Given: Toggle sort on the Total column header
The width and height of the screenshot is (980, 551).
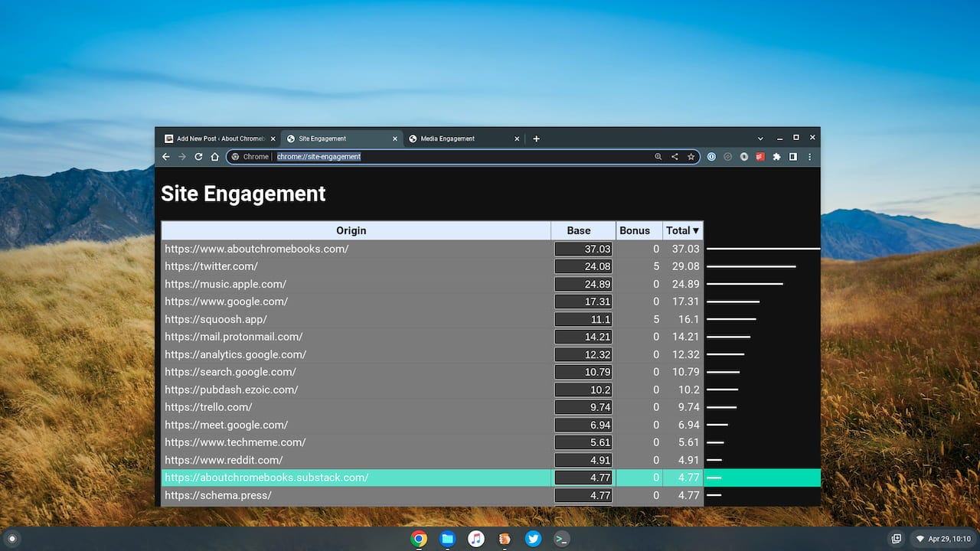Looking at the screenshot, I should click(x=683, y=230).
